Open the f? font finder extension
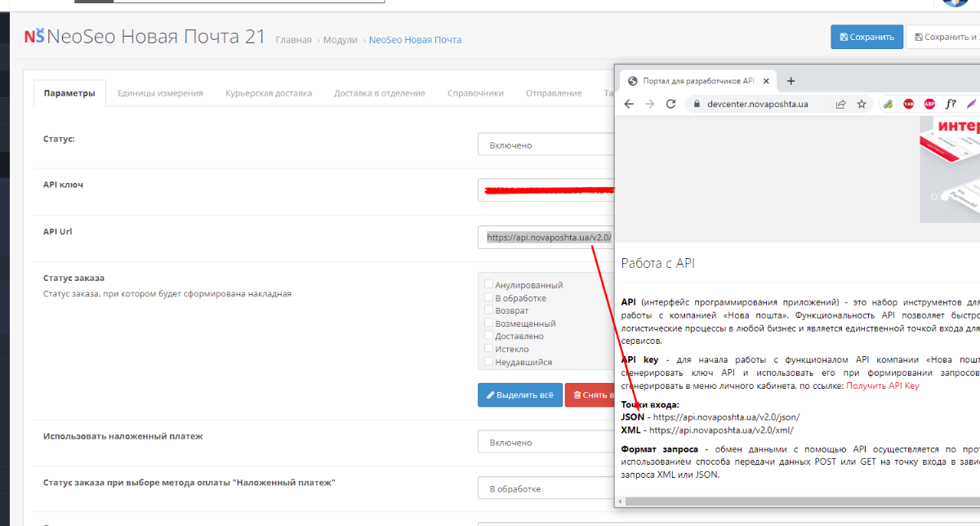 [x=951, y=104]
